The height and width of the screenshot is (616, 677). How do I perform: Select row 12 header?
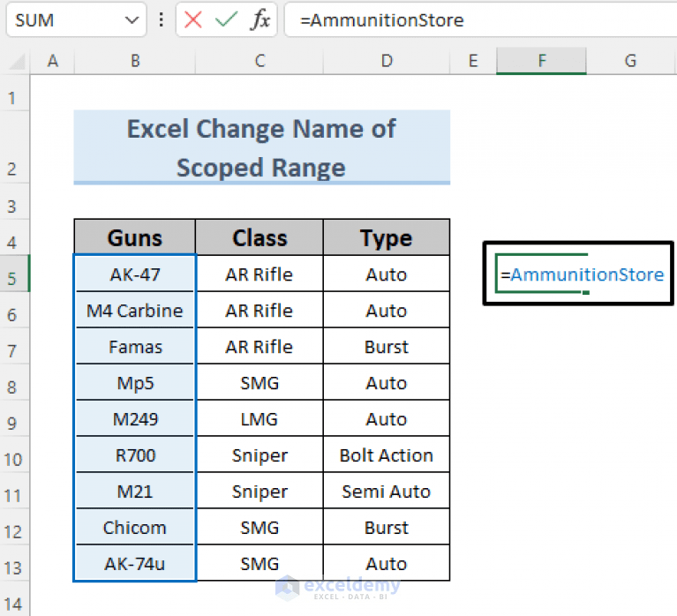(14, 527)
